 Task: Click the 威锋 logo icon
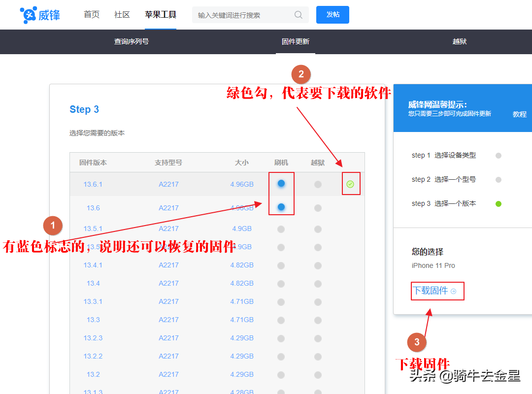click(x=28, y=14)
